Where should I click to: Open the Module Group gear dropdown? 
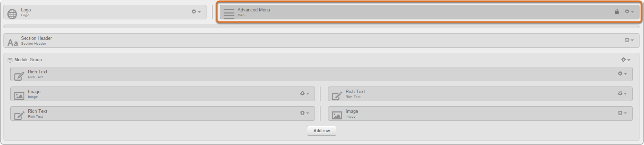pos(626,60)
